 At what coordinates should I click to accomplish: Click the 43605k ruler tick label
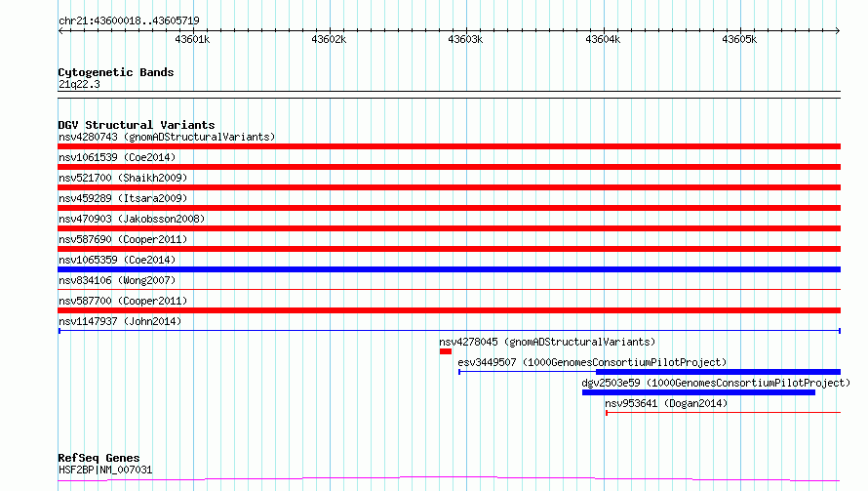[739, 39]
